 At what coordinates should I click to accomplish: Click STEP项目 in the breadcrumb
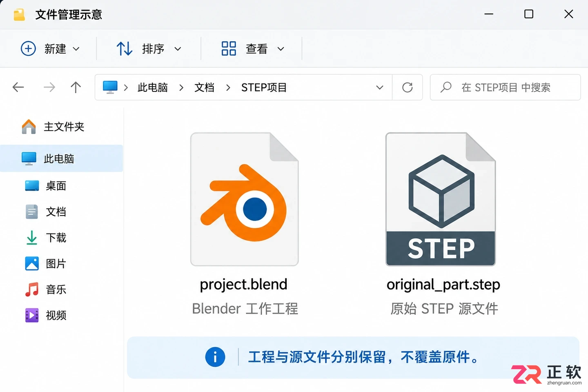264,87
